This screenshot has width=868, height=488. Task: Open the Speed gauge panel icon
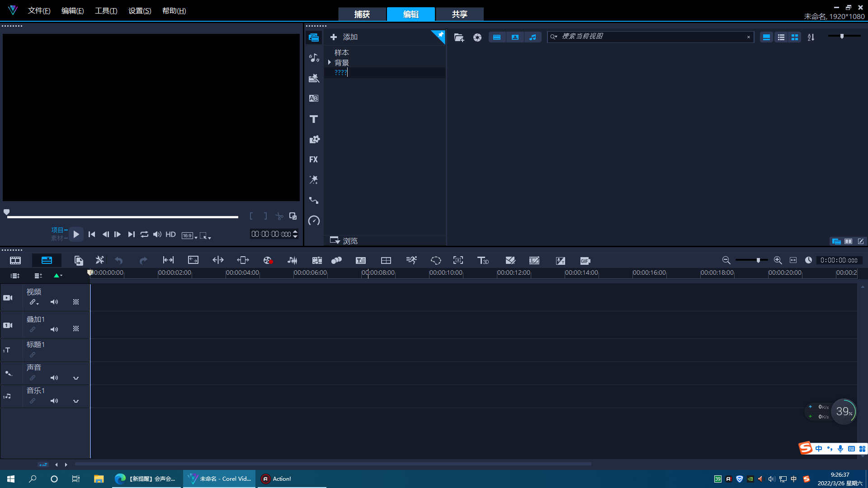click(x=314, y=221)
